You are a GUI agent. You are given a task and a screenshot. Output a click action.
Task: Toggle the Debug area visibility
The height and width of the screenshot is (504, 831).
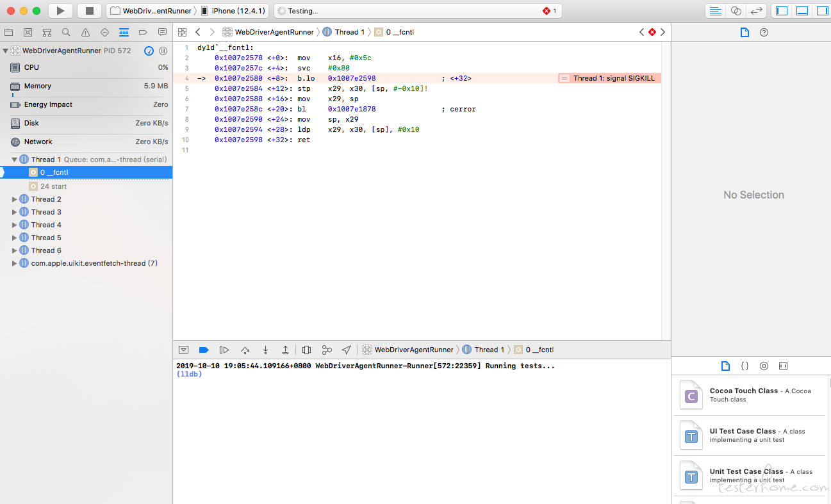[x=802, y=11]
